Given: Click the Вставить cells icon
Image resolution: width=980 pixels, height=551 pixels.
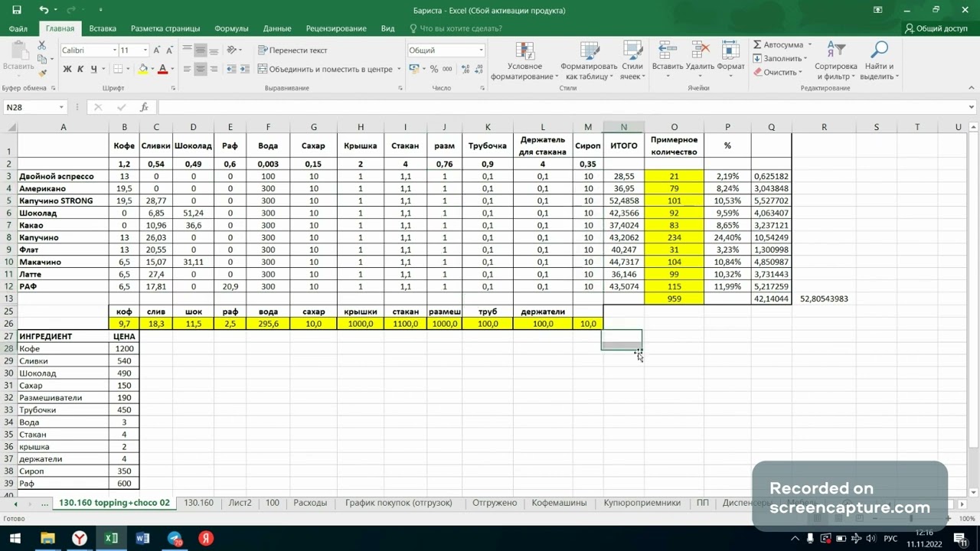Looking at the screenshot, I should pyautogui.click(x=668, y=51).
